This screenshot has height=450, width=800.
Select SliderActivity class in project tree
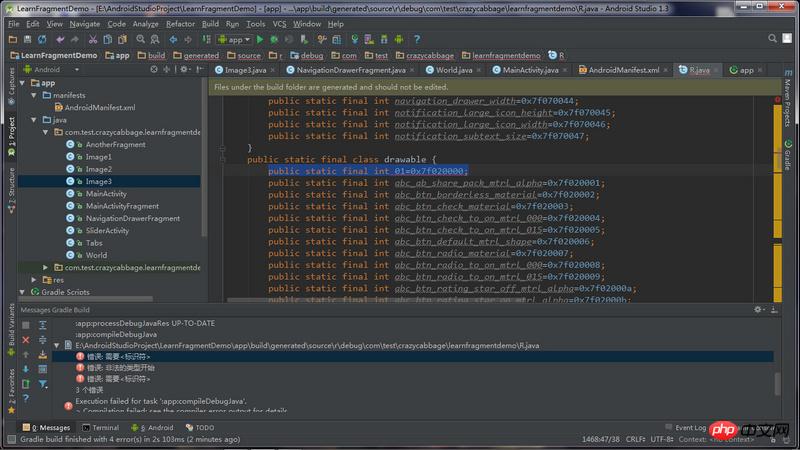click(107, 231)
